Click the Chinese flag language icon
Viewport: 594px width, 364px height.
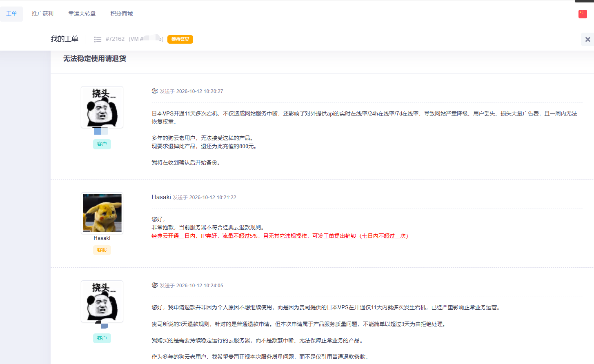click(x=583, y=14)
